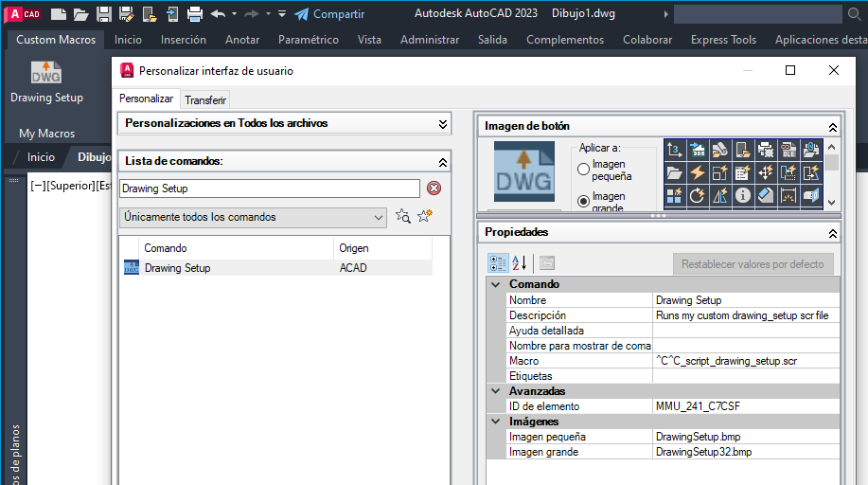Image resolution: width=868 pixels, height=485 pixels.
Task: Open the Inserción ribbon tab
Action: pyautogui.click(x=184, y=40)
